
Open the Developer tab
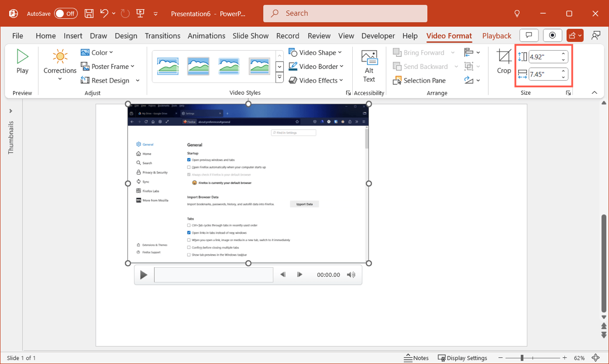tap(378, 36)
